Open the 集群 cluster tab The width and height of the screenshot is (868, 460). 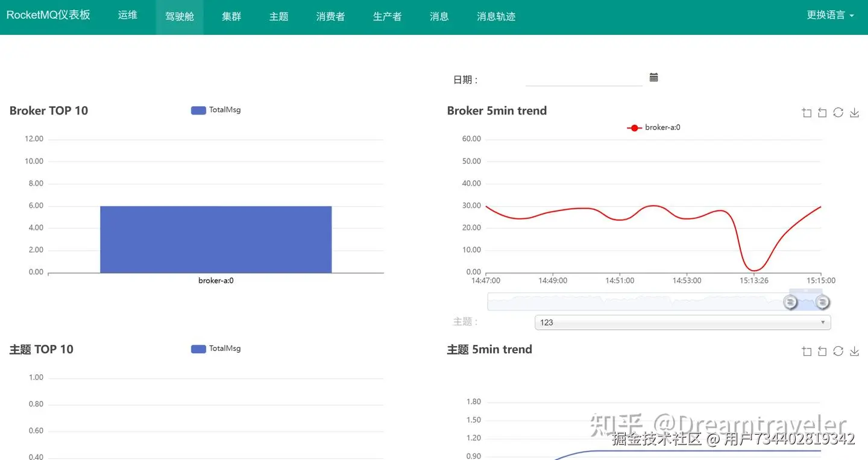231,17
